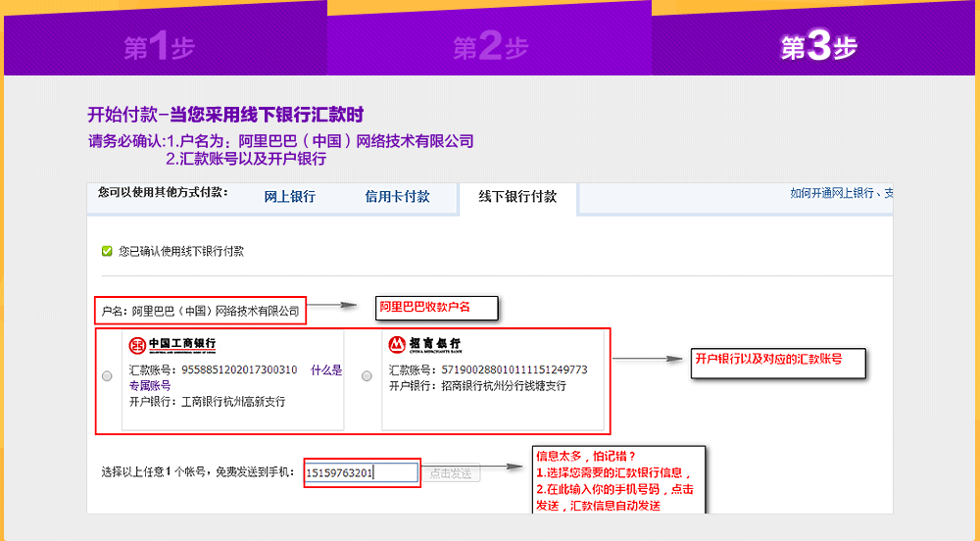Select the 招商银行 account radio button
Screen dimensions: 980x541
pyautogui.click(x=367, y=376)
